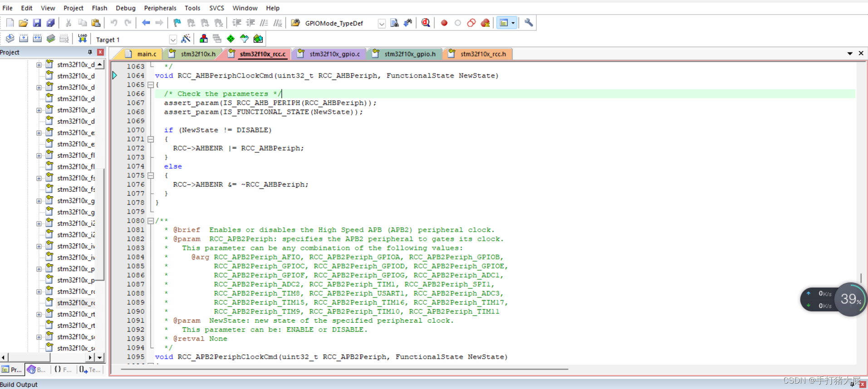The height and width of the screenshot is (389, 868).
Task: Select the Books tab at panel bottom
Action: 37,370
